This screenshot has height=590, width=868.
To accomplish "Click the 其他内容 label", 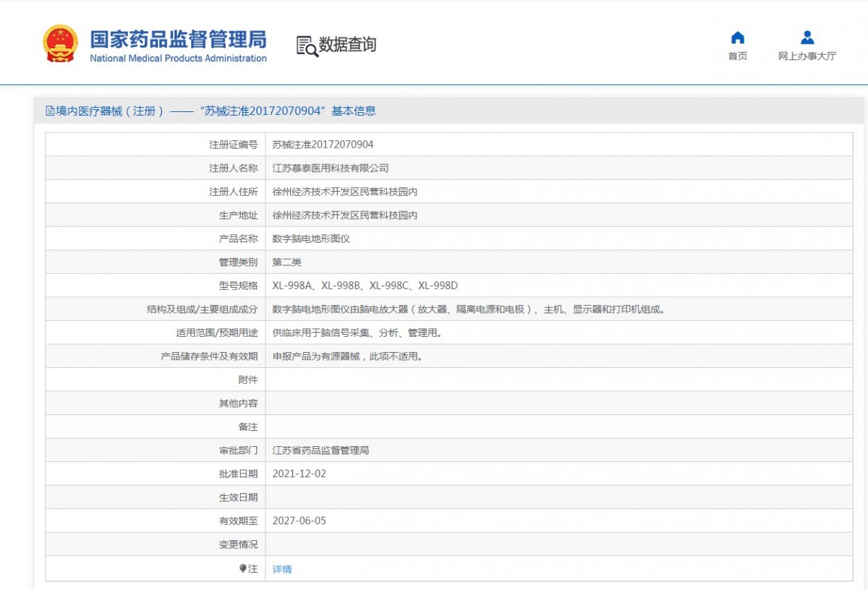I will (x=238, y=403).
